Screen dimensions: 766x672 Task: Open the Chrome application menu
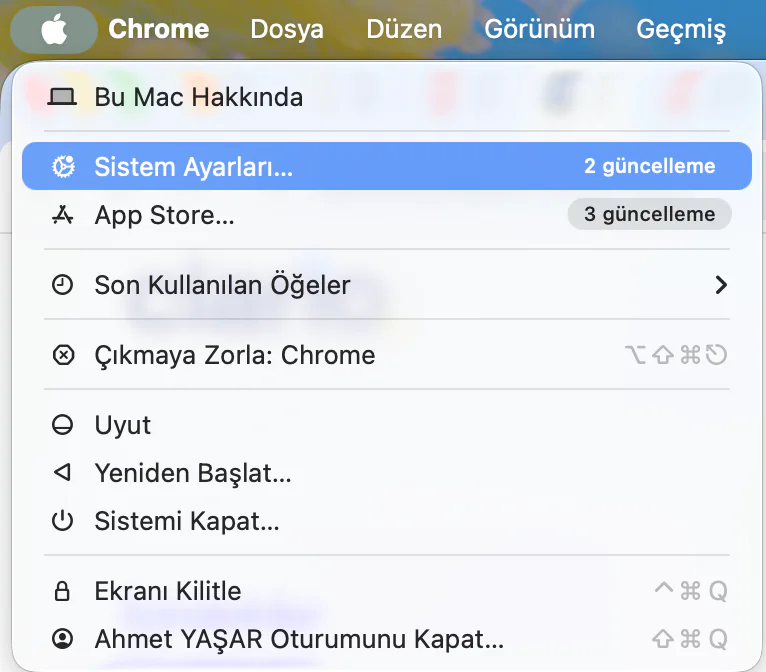(x=159, y=29)
